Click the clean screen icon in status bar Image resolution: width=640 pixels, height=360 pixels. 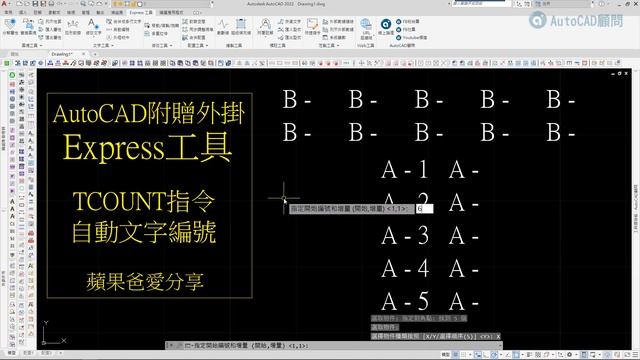627,355
